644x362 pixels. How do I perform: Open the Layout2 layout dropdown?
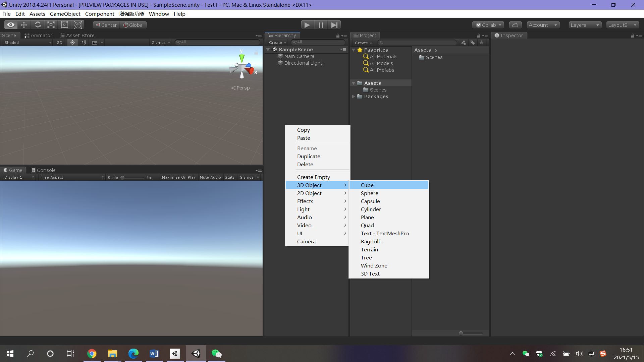tap(622, 25)
